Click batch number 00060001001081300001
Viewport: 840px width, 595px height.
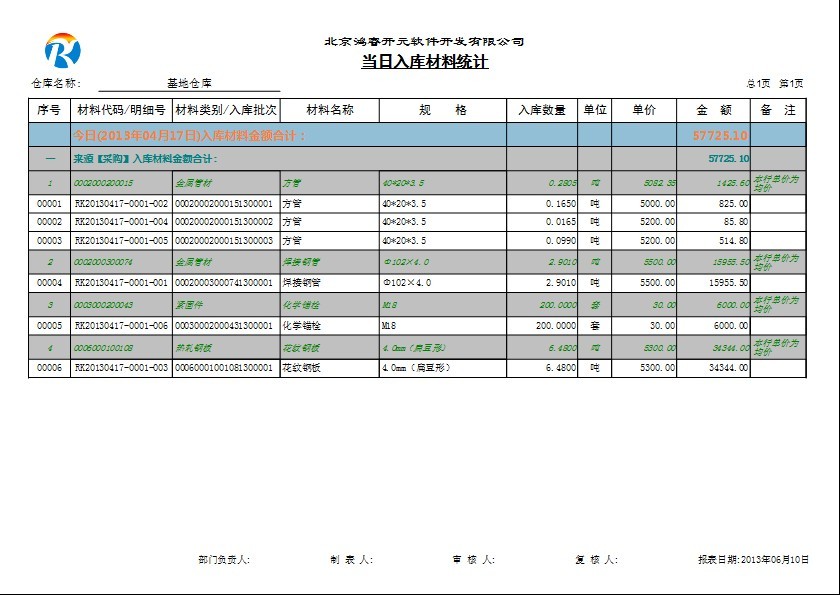click(x=224, y=368)
